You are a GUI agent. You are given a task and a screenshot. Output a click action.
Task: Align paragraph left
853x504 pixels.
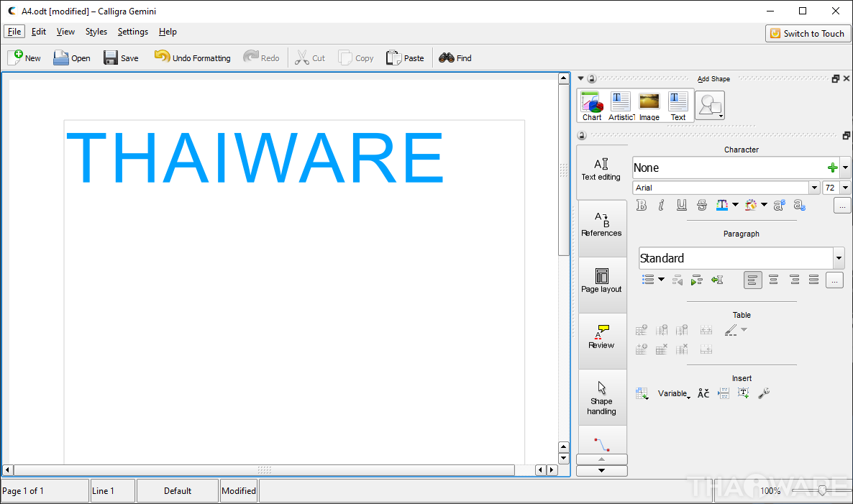pyautogui.click(x=752, y=280)
